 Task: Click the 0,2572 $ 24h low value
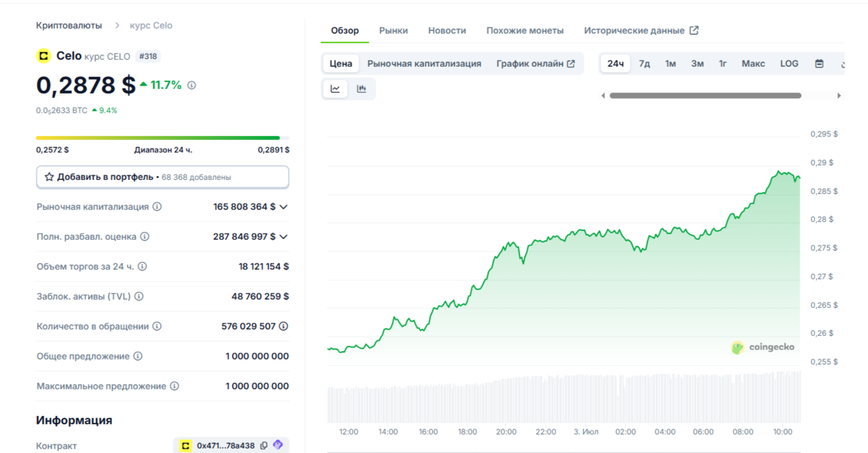click(52, 150)
